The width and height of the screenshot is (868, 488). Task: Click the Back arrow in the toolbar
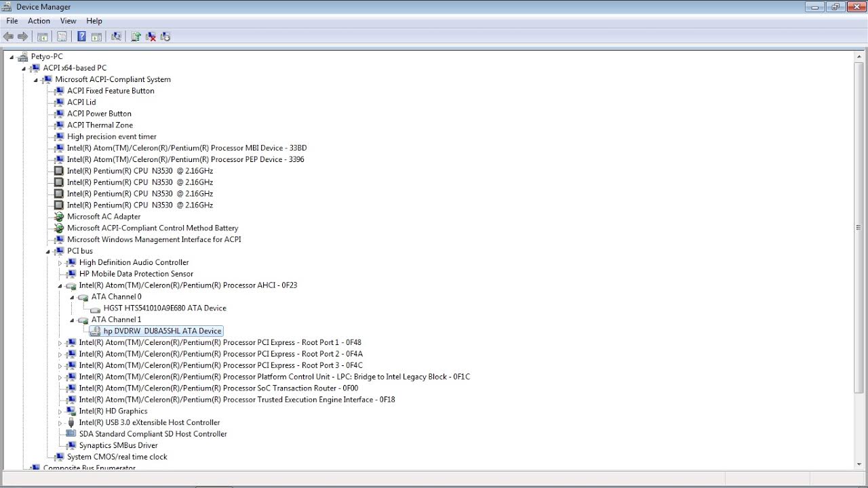click(x=9, y=37)
